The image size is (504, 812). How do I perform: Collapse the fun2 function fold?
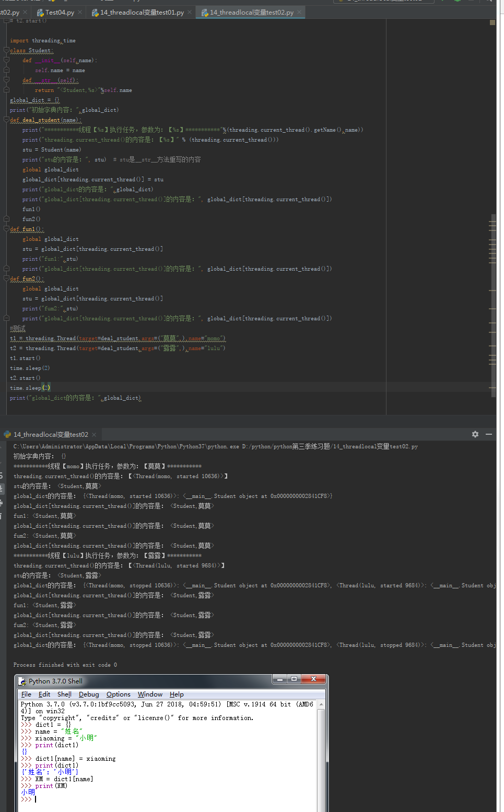6,279
